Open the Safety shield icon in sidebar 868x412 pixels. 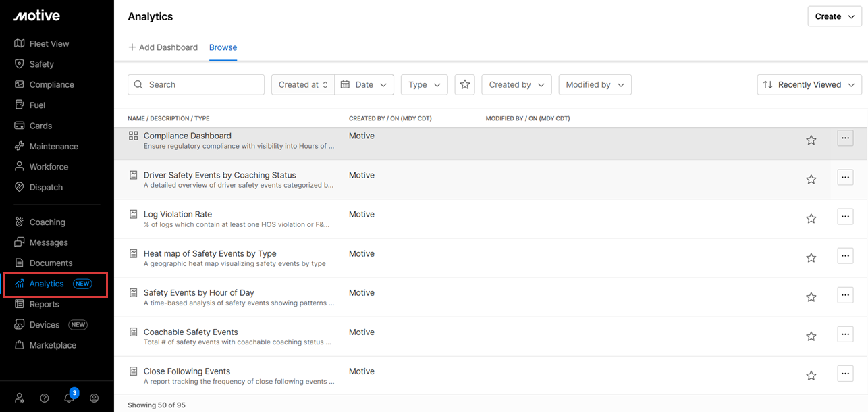20,64
